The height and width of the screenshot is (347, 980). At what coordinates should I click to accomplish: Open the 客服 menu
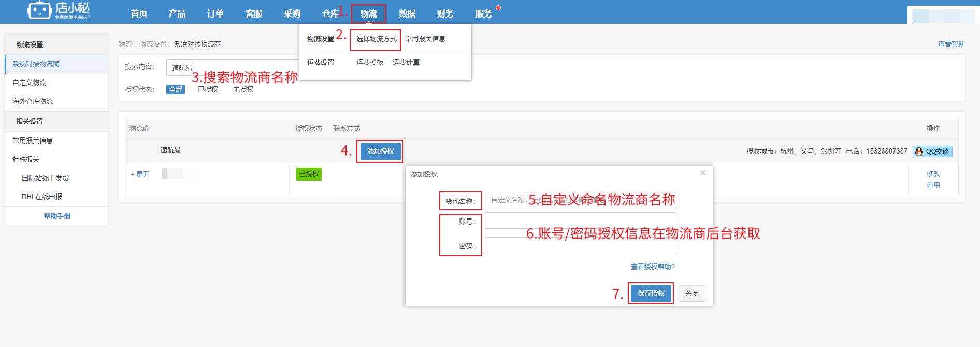click(254, 13)
